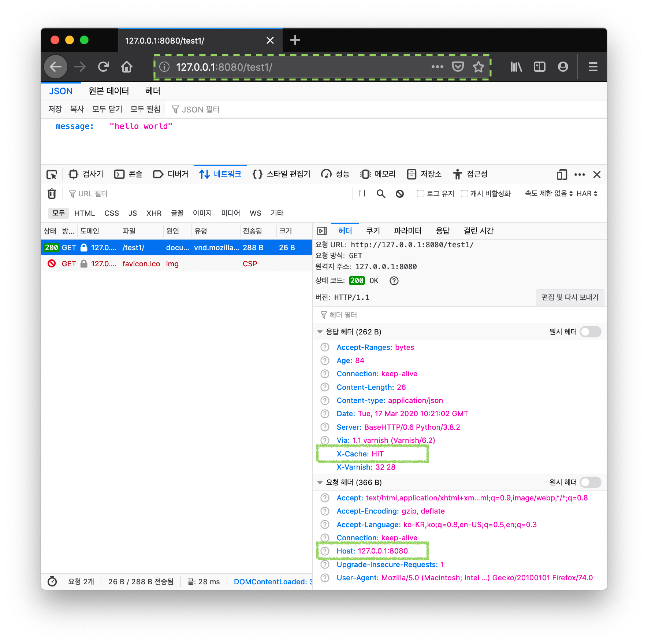Click the page reload icon
Image resolution: width=648 pixels, height=644 pixels.
tap(104, 67)
